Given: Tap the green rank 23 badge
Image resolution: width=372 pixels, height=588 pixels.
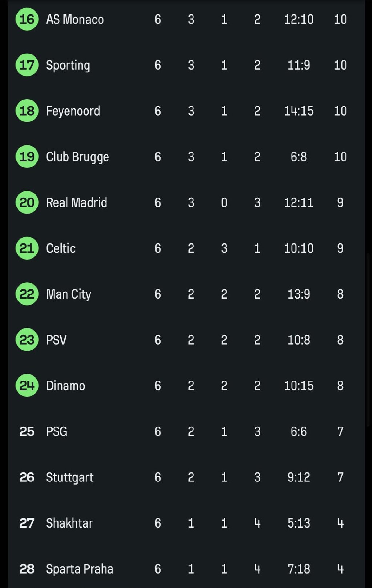Looking at the screenshot, I should [27, 340].
